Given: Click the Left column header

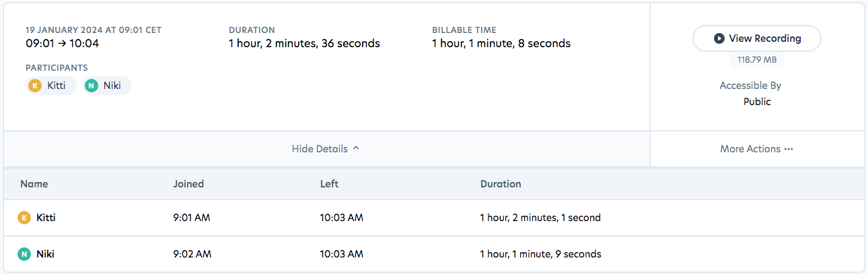Looking at the screenshot, I should pos(329,183).
